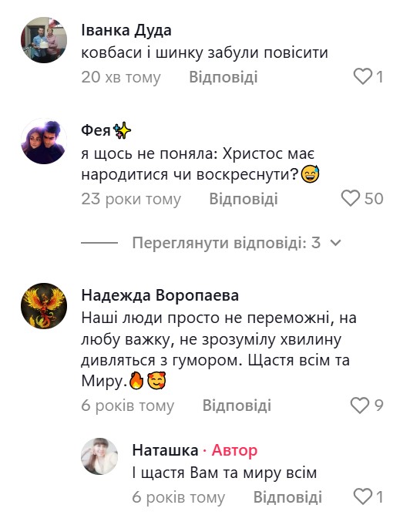
Task: Reply to Іванка Дуда's comment
Action: point(223,77)
